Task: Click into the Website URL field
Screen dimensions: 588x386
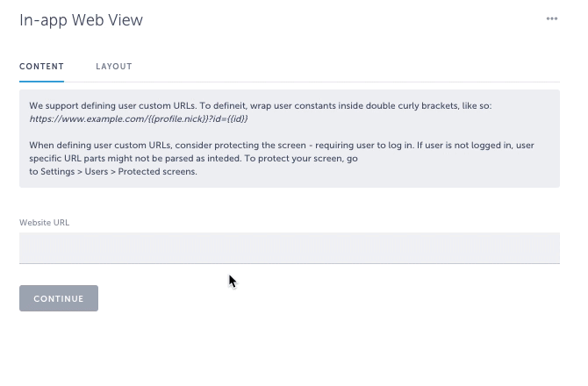Action: tap(290, 247)
